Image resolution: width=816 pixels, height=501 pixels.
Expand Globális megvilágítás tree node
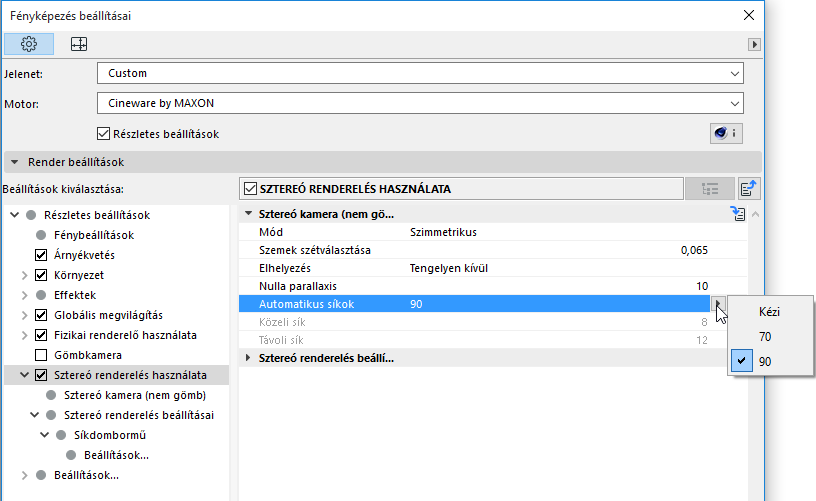24,315
